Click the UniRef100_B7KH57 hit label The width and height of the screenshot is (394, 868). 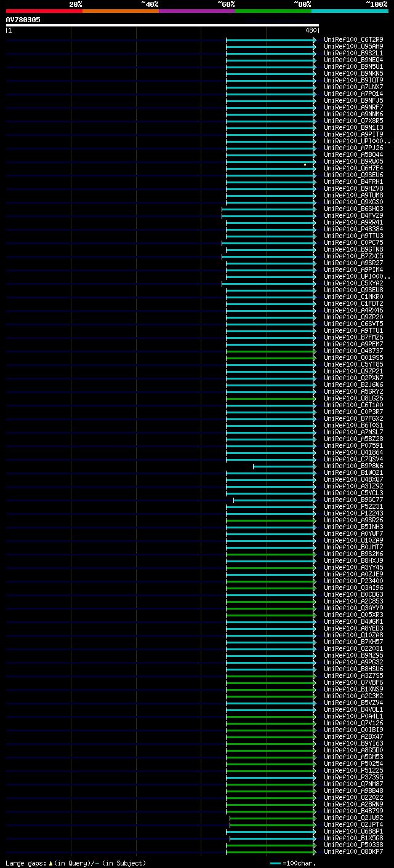353,642
